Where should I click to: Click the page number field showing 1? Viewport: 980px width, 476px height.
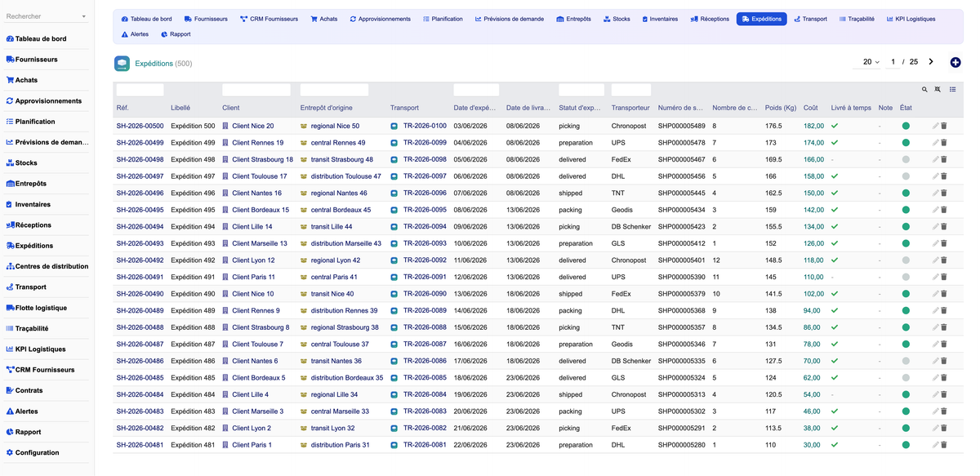(893, 62)
